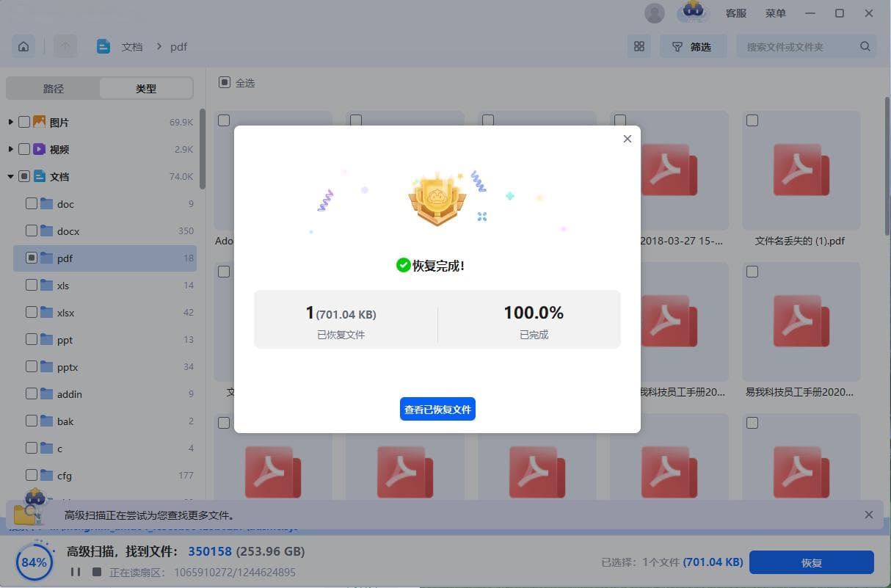Click the scan progress 84% circle
The width and height of the screenshot is (891, 588).
click(34, 562)
